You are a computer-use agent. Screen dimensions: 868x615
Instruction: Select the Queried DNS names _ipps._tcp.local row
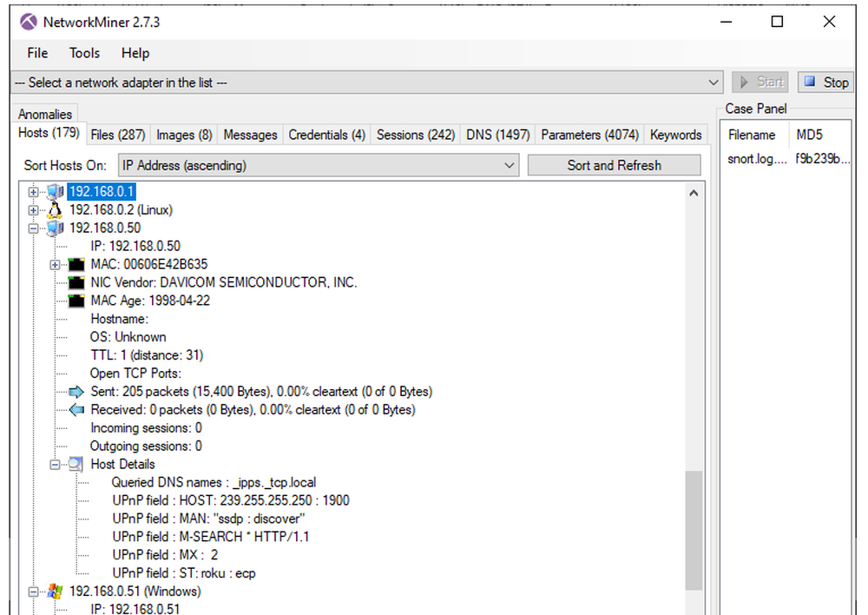click(x=214, y=483)
